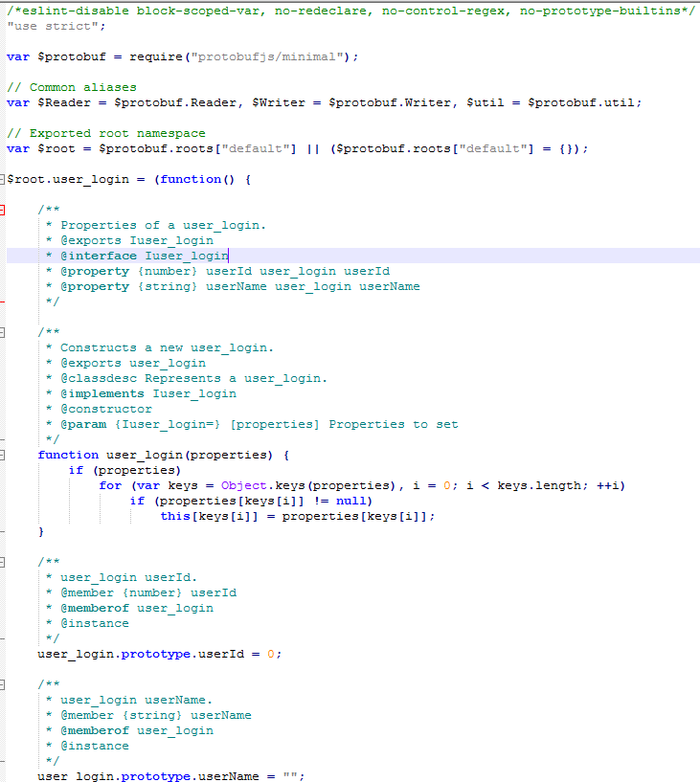Click the "user_login userId." comment line
700x782 pixels.
[128, 577]
